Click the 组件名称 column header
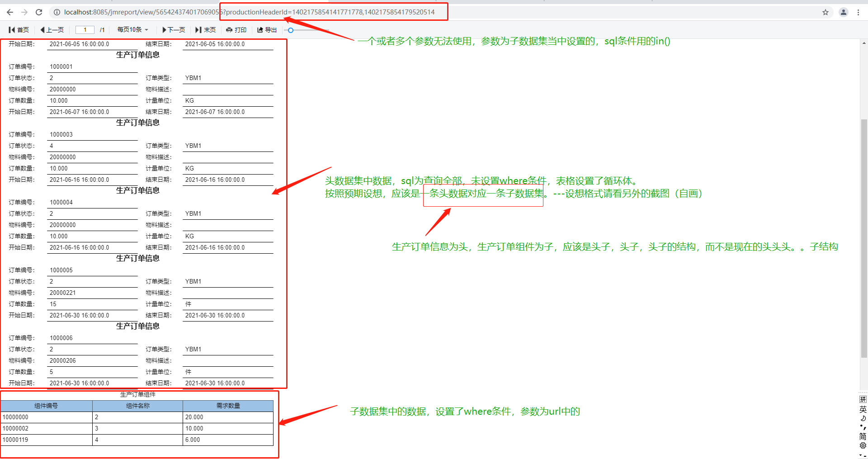Image resolution: width=868 pixels, height=459 pixels. 138,406
